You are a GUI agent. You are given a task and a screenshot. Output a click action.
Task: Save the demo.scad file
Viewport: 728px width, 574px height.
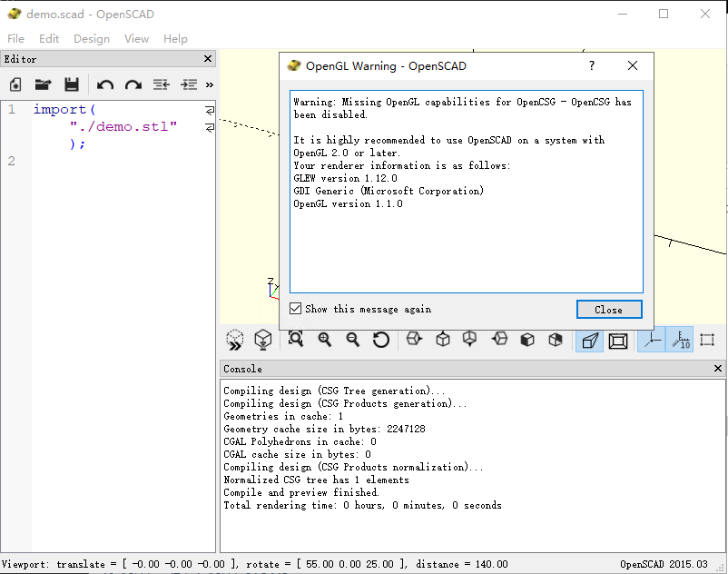click(72, 84)
